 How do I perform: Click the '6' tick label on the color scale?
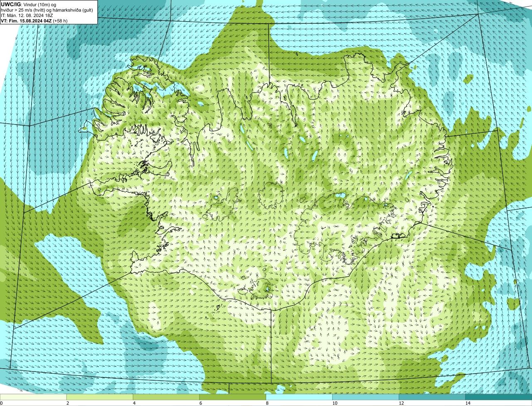click(x=200, y=403)
